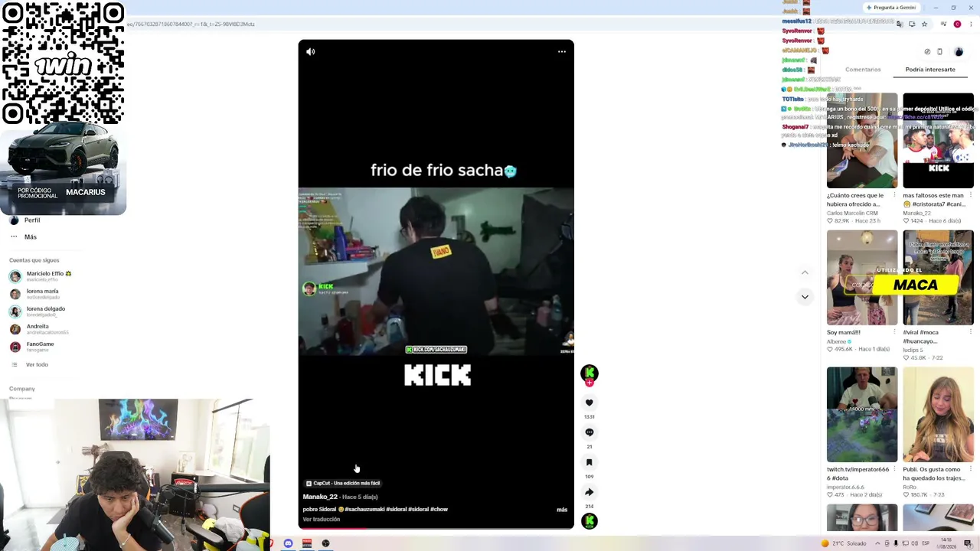
Task: Open the twitch.tv/imperator666 dota video thumbnail
Action: click(862, 415)
